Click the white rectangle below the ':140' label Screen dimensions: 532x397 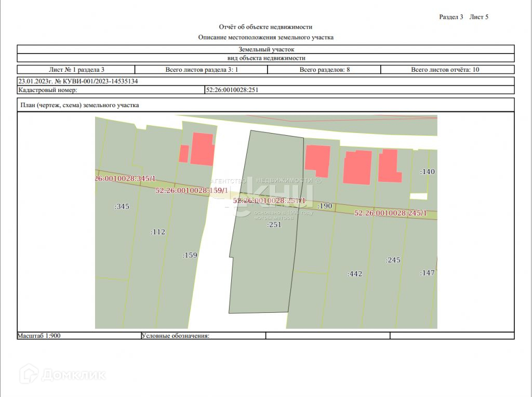tap(419, 196)
